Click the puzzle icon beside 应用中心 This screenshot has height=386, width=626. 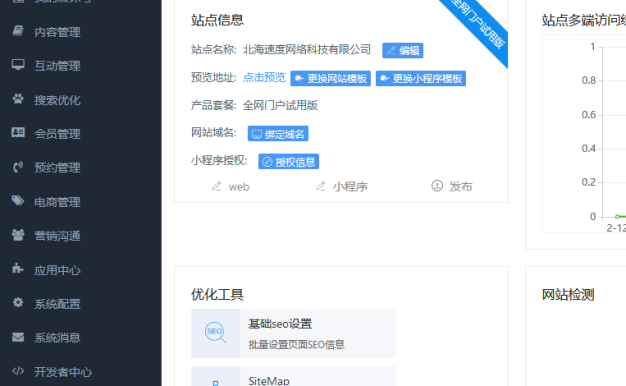(x=18, y=269)
